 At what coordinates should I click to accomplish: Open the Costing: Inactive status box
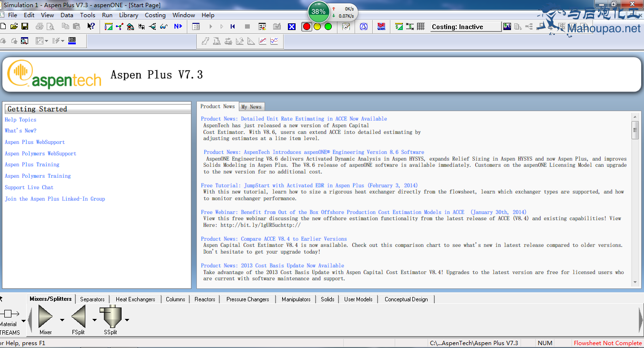tap(466, 27)
